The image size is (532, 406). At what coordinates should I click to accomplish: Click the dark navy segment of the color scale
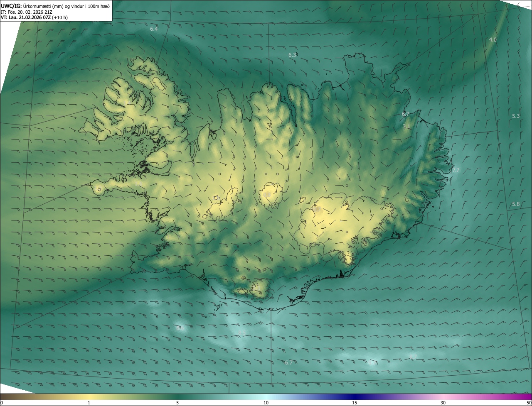pos(355,396)
